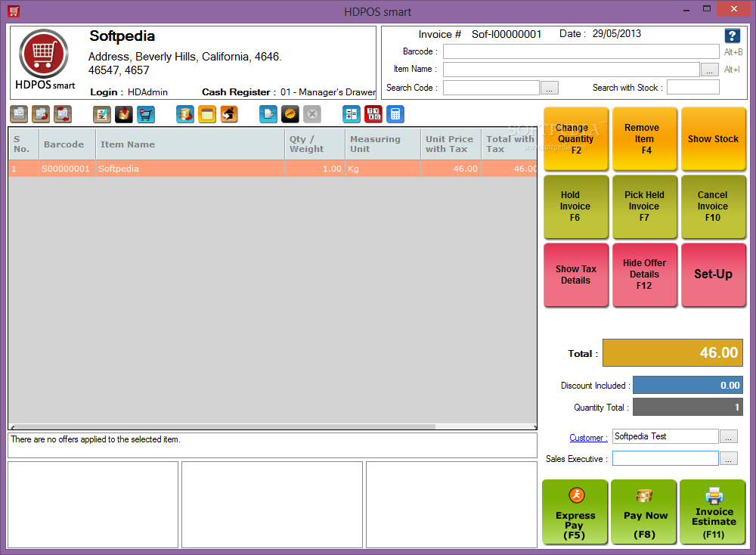Click the red letter tiles icon
The width and height of the screenshot is (756, 555).
(373, 114)
